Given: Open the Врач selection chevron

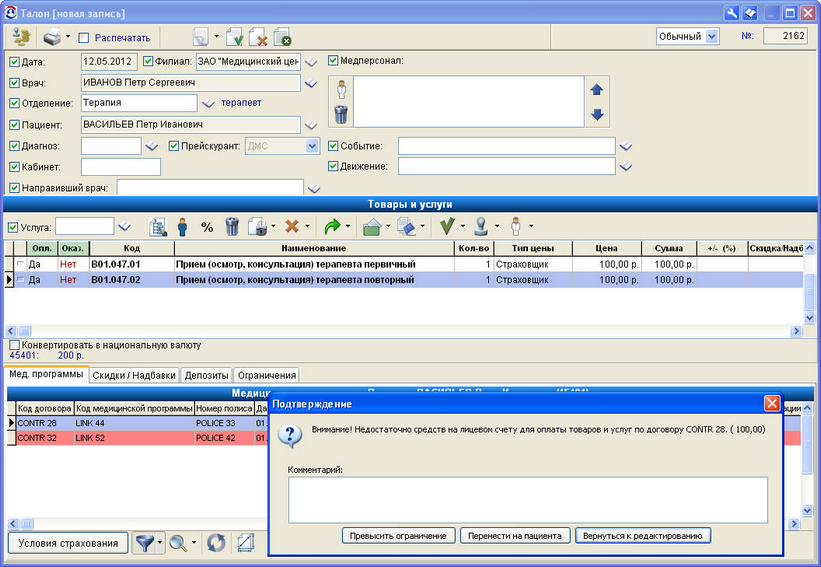Looking at the screenshot, I should tap(311, 83).
